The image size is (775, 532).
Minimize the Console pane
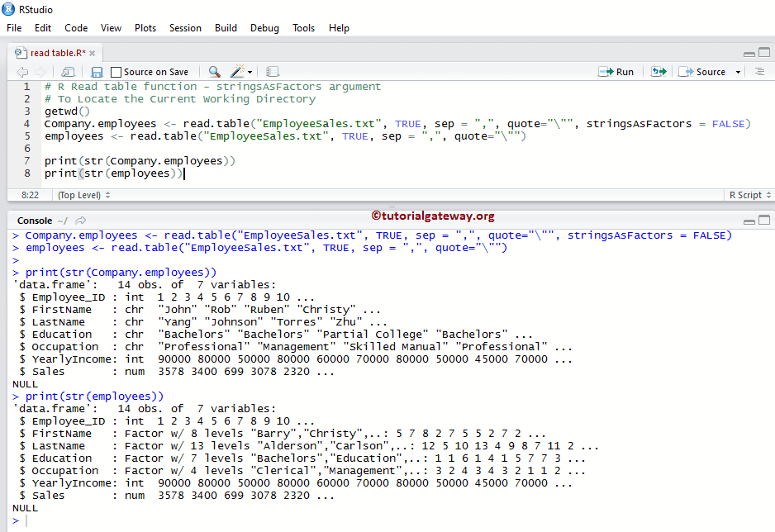click(x=749, y=221)
